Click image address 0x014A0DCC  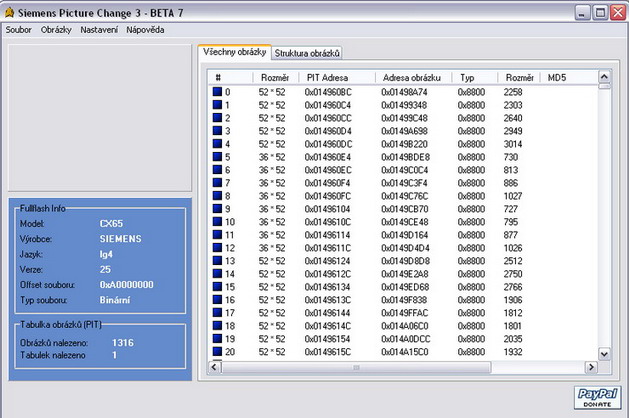pos(405,339)
